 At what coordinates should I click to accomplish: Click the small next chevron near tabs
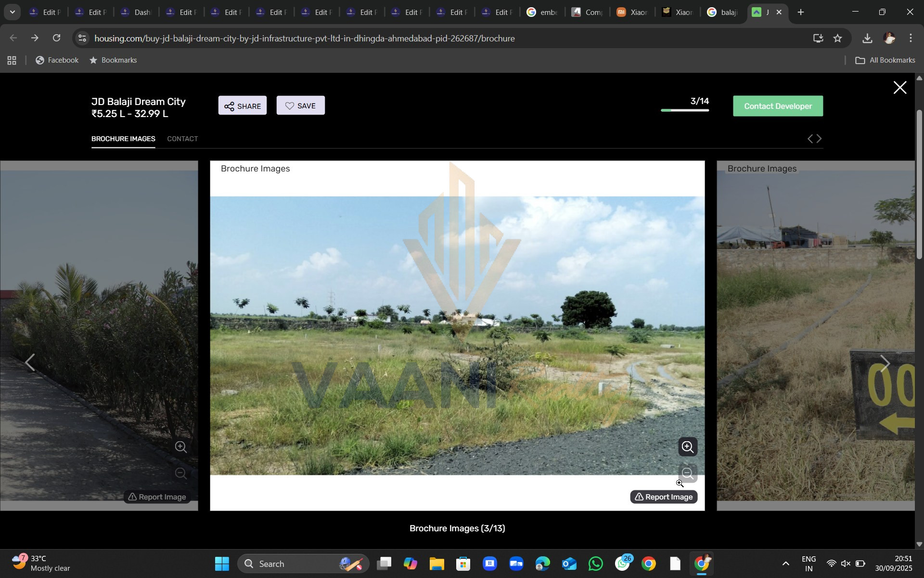820,139
